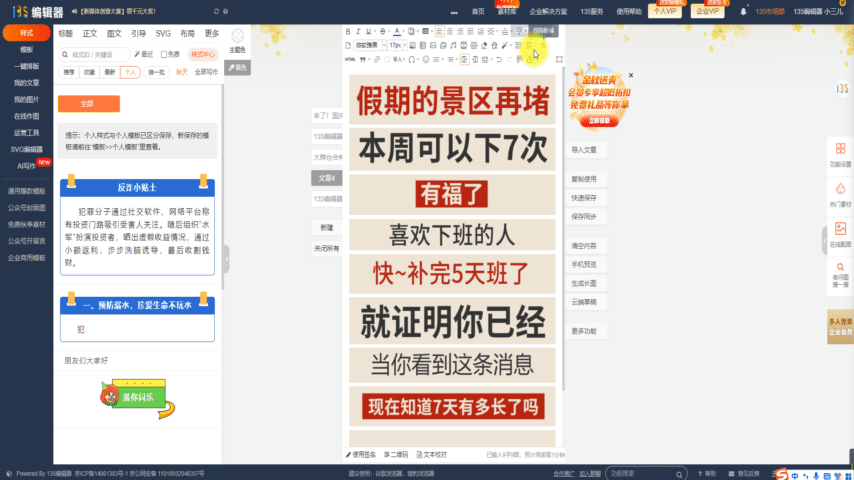Click the 样式ID / 关键词 search field
The height and width of the screenshot is (480, 854).
click(x=95, y=54)
